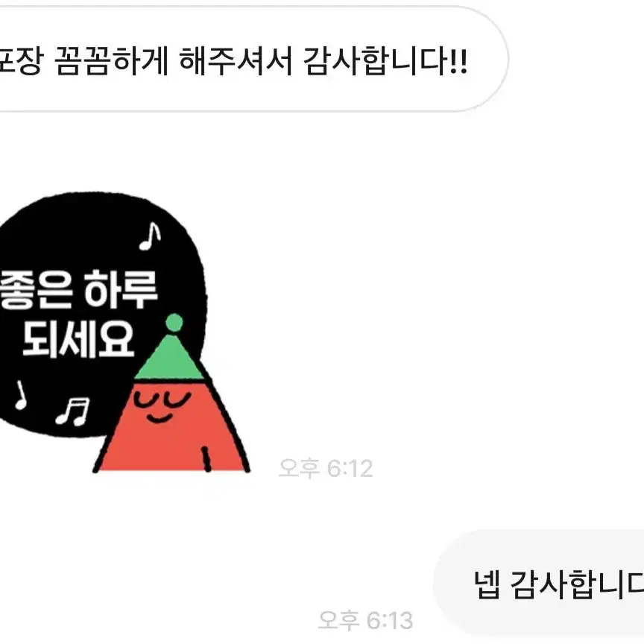Tap the arm line on the red character
The image size is (644, 644).
coord(206,458)
